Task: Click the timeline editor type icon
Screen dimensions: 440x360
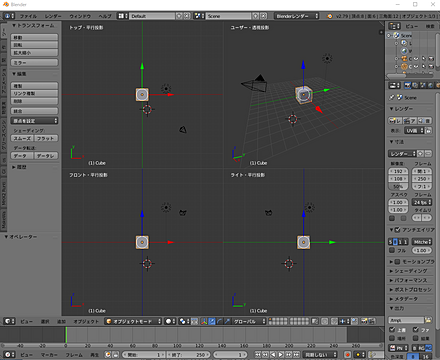Action: click(x=9, y=355)
